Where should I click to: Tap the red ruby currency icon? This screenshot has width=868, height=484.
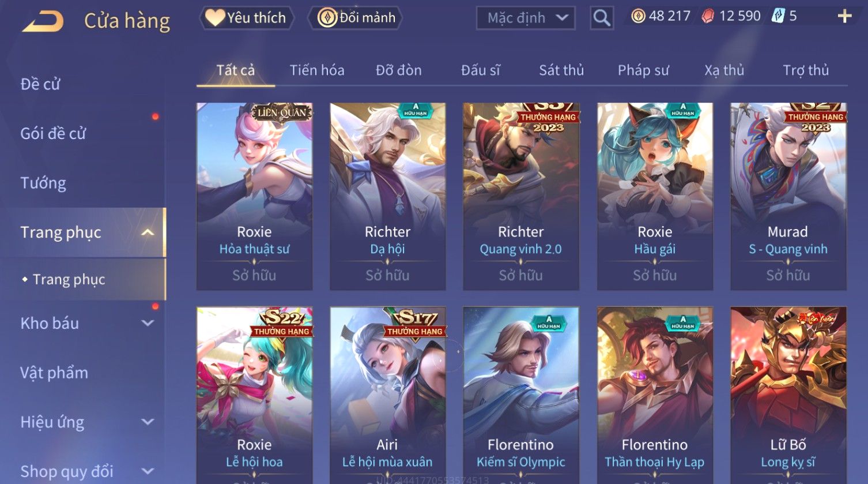[x=707, y=16]
